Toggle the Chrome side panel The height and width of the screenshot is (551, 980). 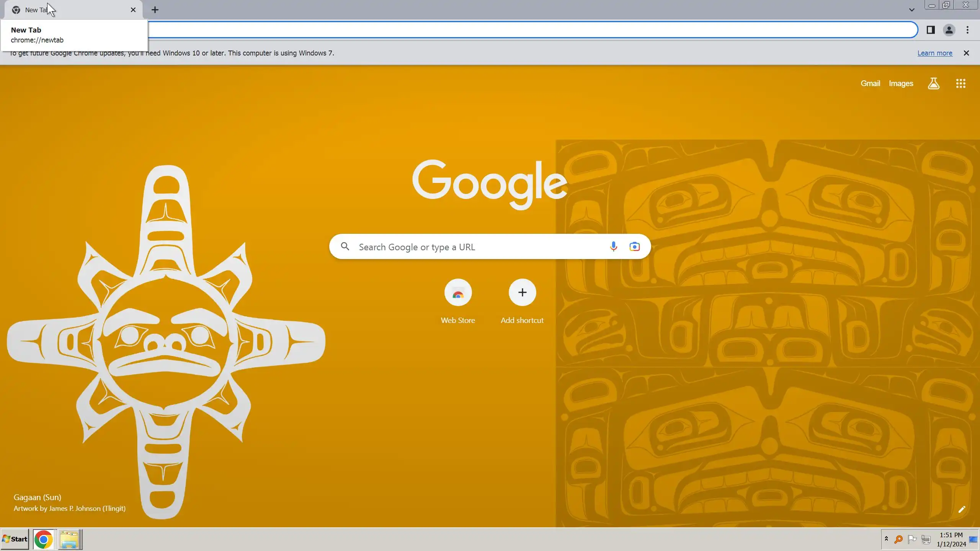pos(931,30)
